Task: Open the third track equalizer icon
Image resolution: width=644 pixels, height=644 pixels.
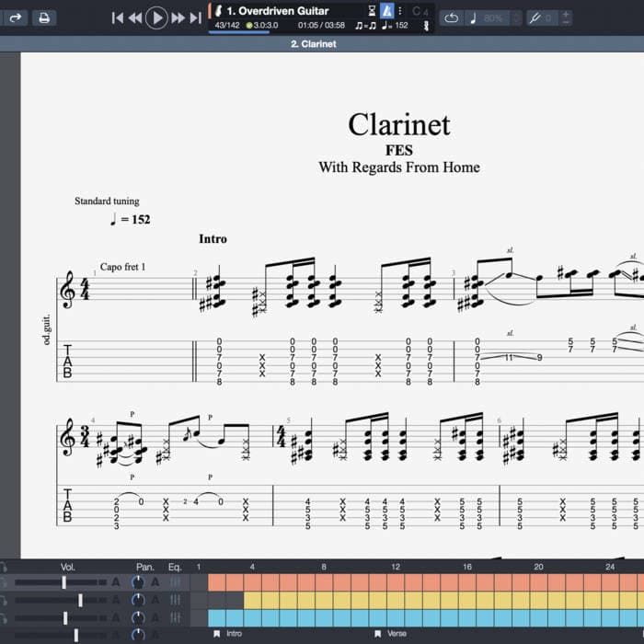Action: point(176,618)
